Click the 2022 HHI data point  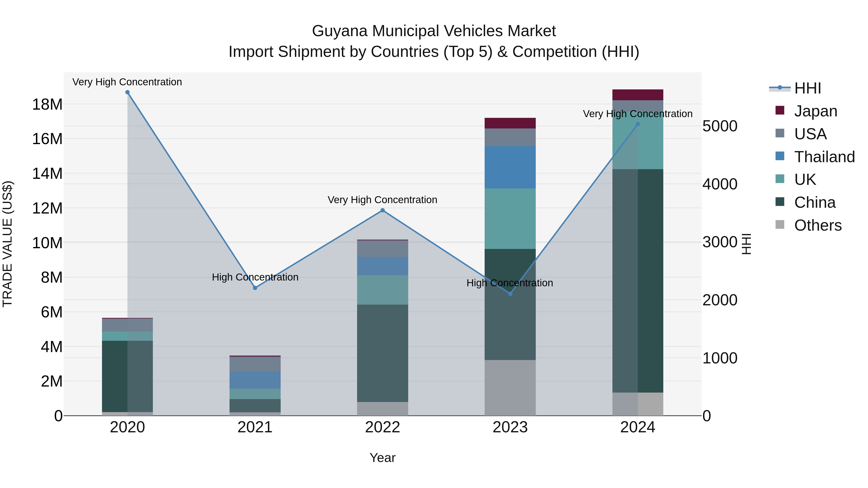pos(382,210)
